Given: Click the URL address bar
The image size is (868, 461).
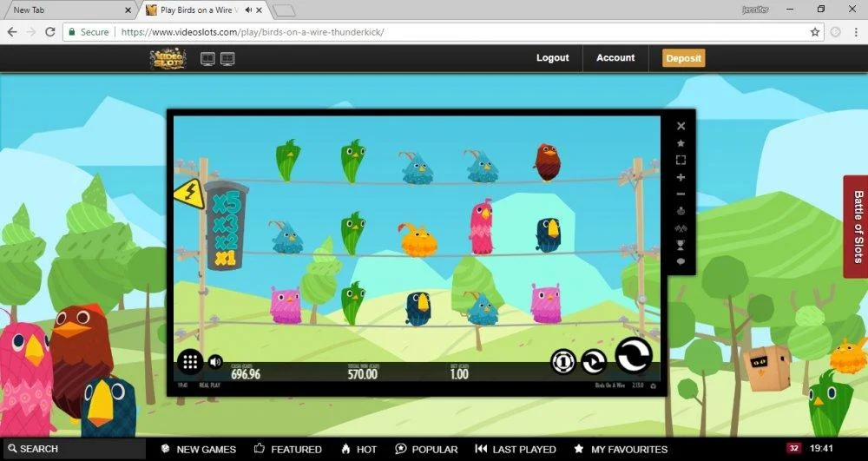Looking at the screenshot, I should click(x=443, y=32).
